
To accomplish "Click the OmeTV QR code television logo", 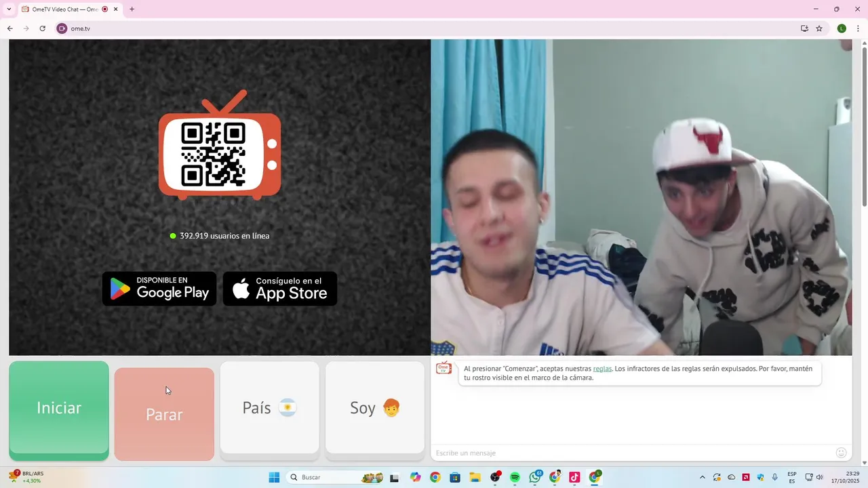I will (x=220, y=145).
